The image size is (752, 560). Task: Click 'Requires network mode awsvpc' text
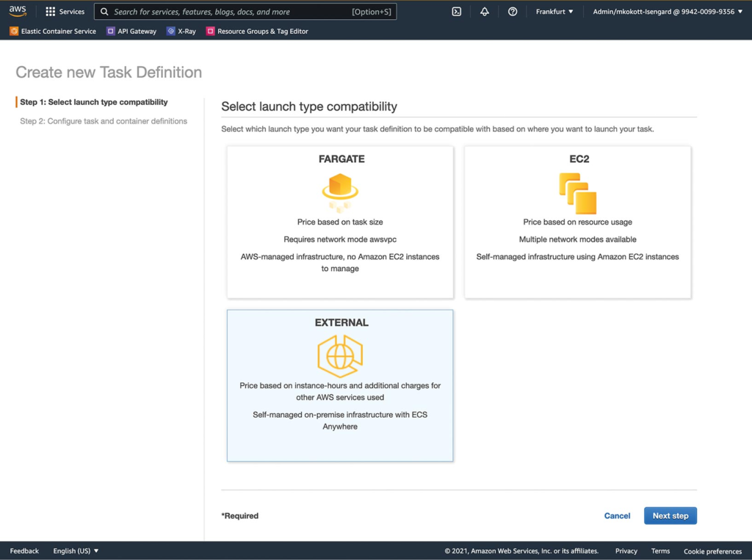click(x=340, y=239)
